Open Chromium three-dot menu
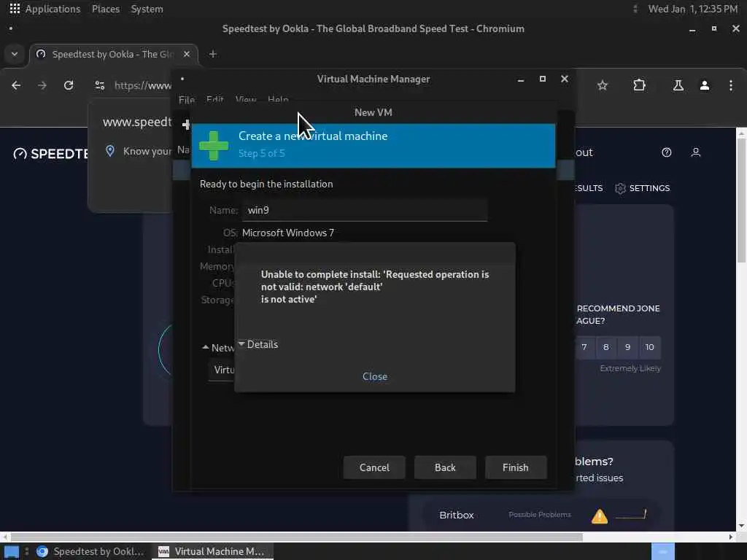747x560 pixels. point(731,85)
